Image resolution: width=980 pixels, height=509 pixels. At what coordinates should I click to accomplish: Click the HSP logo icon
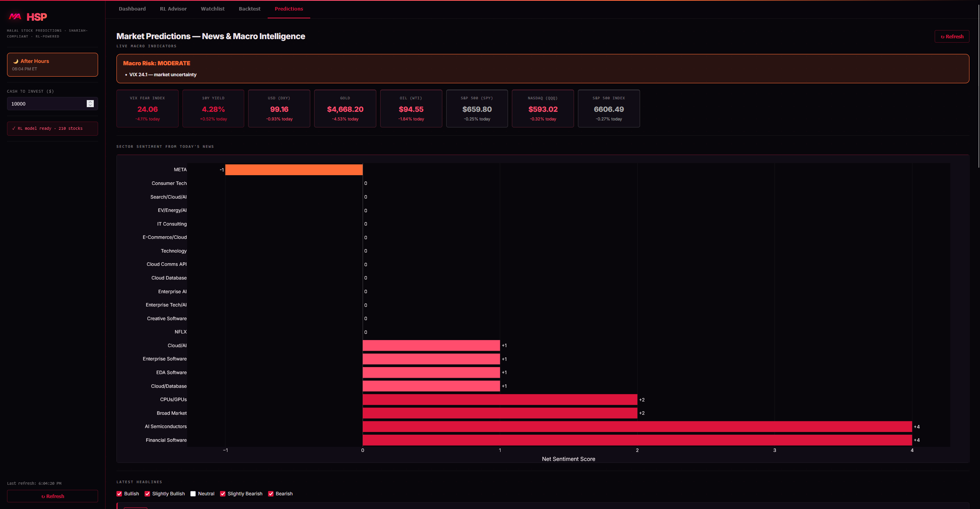pyautogui.click(x=15, y=16)
